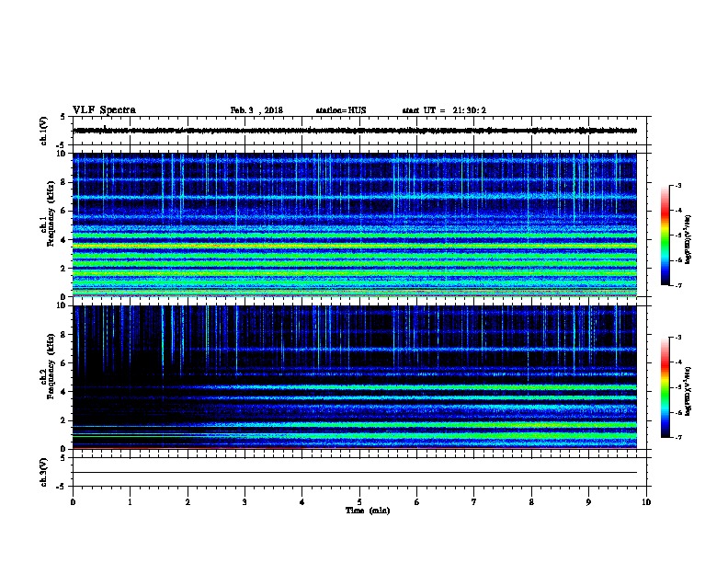728x563 pixels.
Task: Click the "ch.1 Frequency (kHz)" axis label
Action: pos(48,214)
